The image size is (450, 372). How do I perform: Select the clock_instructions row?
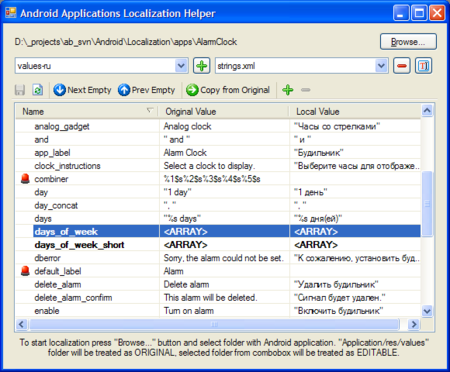(218, 166)
